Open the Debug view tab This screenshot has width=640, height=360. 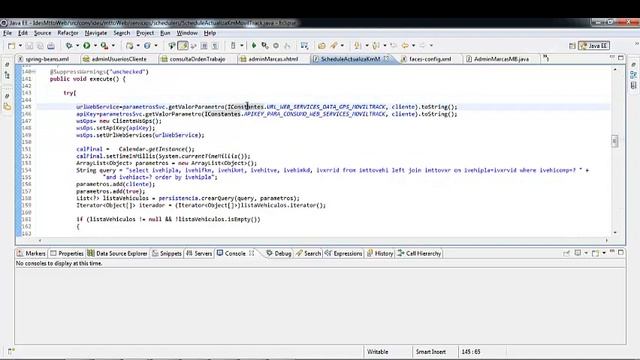279,253
